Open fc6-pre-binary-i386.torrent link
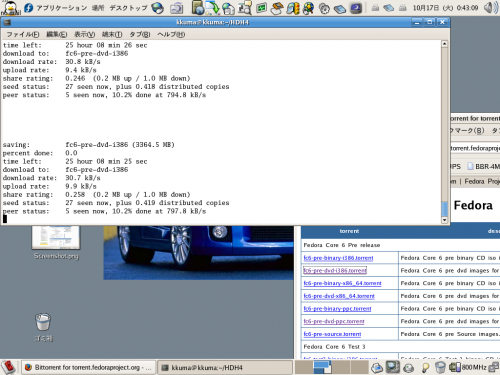Screen dimensions: 500x375 click(338, 258)
